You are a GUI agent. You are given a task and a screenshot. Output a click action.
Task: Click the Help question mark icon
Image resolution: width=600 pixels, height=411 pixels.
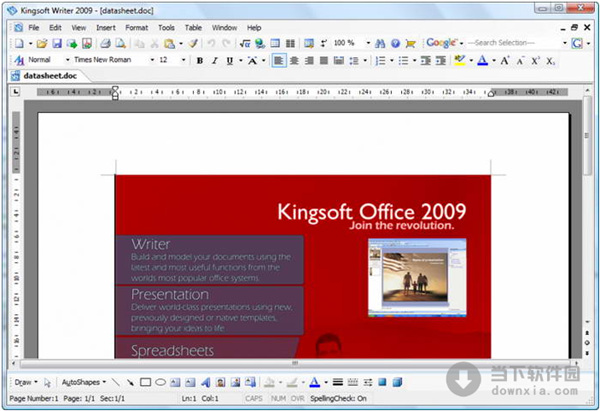click(x=396, y=44)
